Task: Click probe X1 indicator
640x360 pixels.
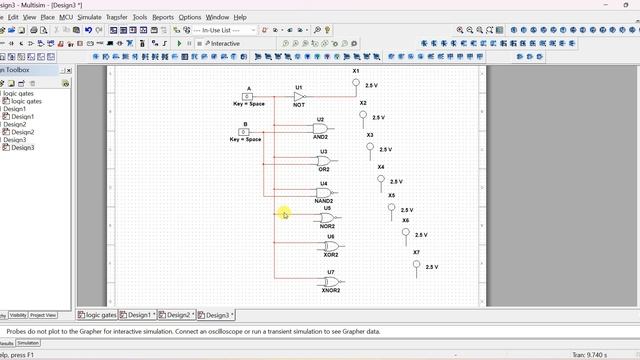Action: click(356, 82)
